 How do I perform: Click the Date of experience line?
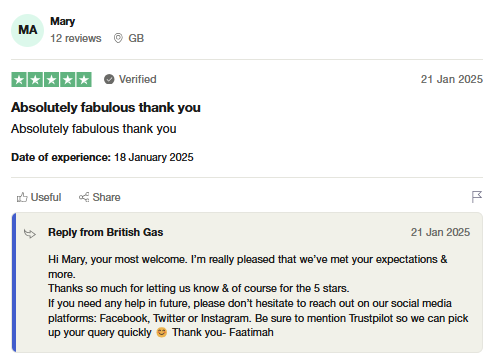(x=102, y=157)
